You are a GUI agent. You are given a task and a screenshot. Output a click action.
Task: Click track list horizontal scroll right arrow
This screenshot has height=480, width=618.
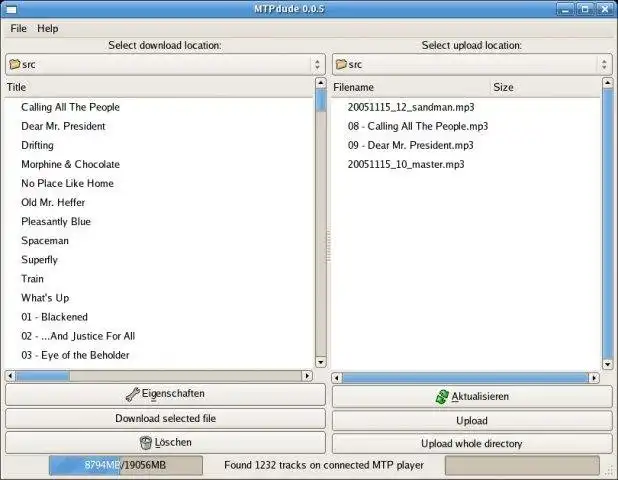point(307,376)
